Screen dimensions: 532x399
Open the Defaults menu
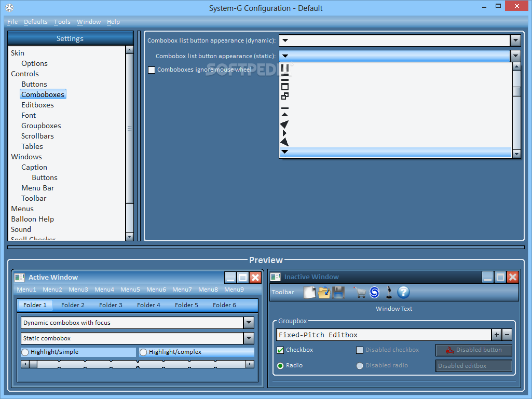coord(36,22)
